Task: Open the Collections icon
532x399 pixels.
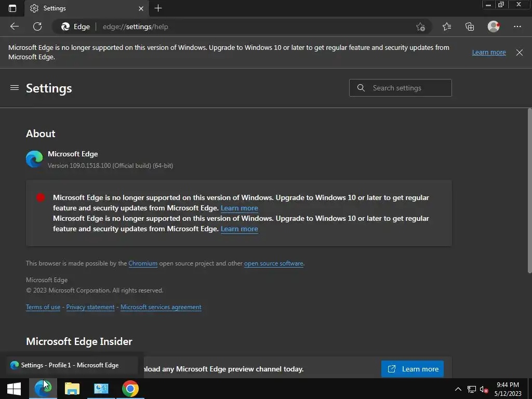Action: [470, 26]
